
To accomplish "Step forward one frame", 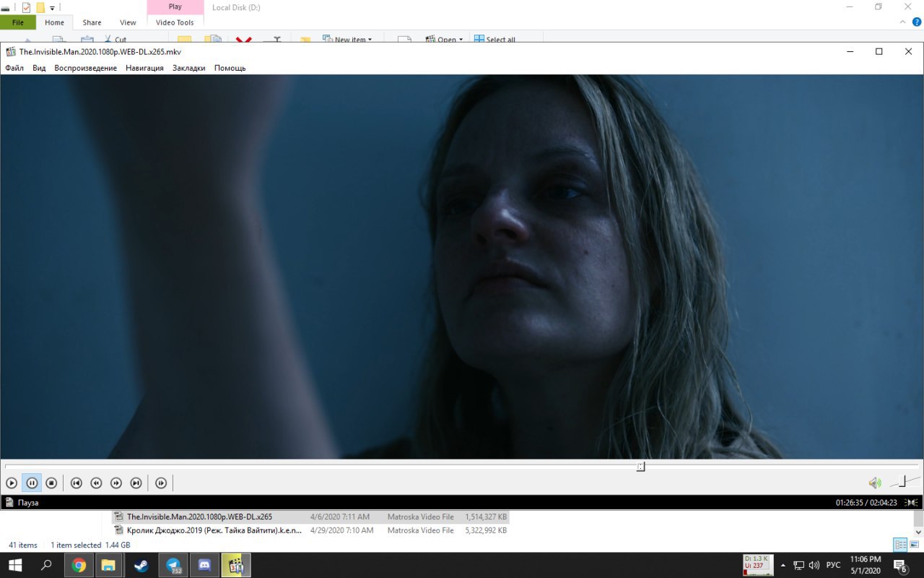I will pyautogui.click(x=161, y=483).
